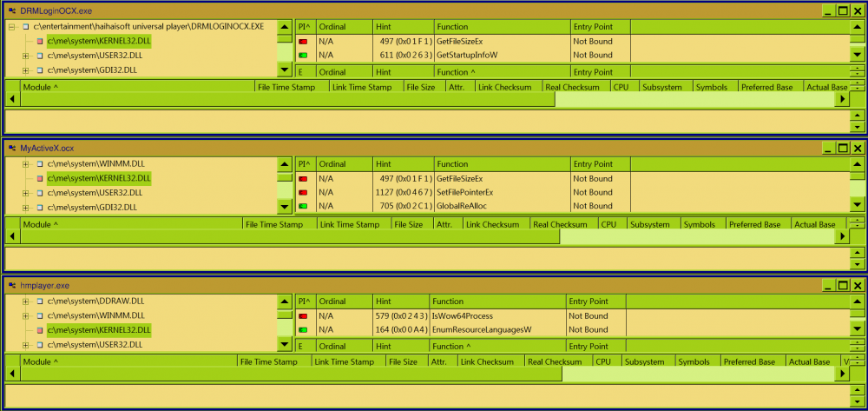Click the red icon beside IsWow64Process
Image resolution: width=868 pixels, height=411 pixels.
(x=303, y=316)
